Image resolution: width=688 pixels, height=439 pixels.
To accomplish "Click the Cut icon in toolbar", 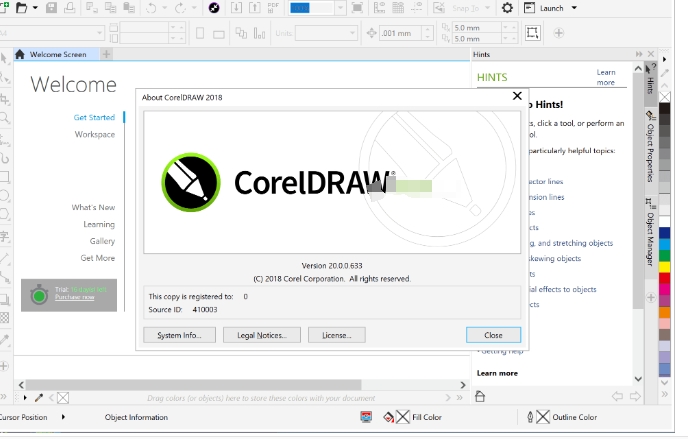I will [92, 7].
